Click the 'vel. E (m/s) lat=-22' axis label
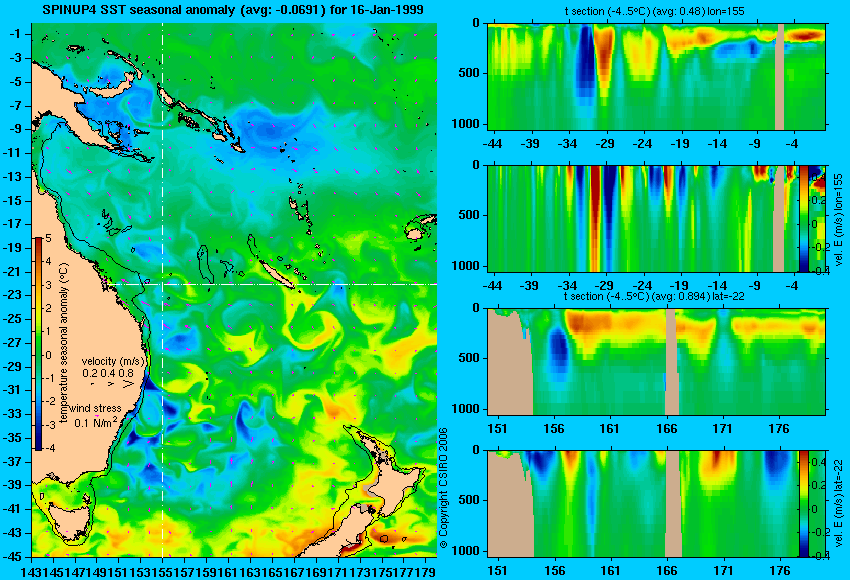Image resolution: width=850 pixels, height=580 pixels. coord(839,506)
